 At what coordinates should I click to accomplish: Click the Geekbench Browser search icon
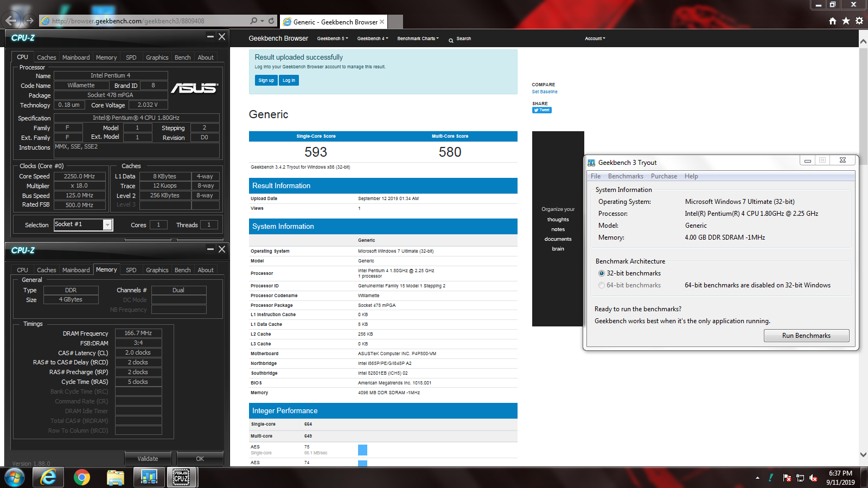click(x=451, y=40)
